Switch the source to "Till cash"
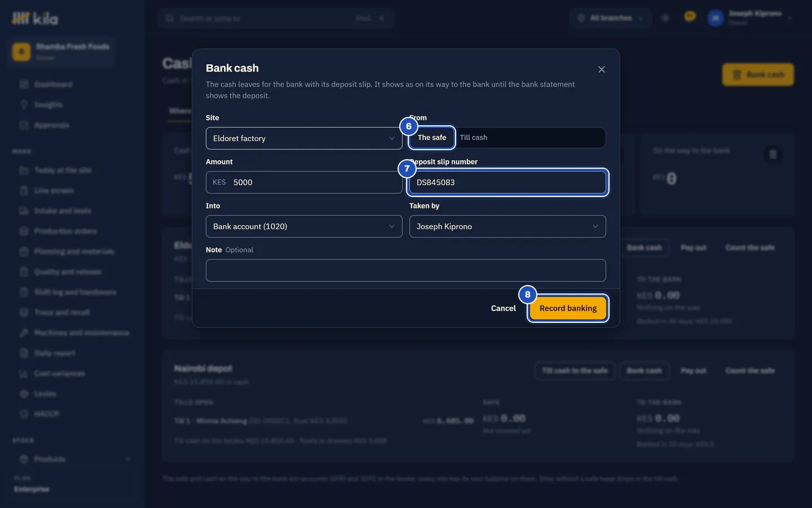Screen dimensions: 812x508 point(474,138)
